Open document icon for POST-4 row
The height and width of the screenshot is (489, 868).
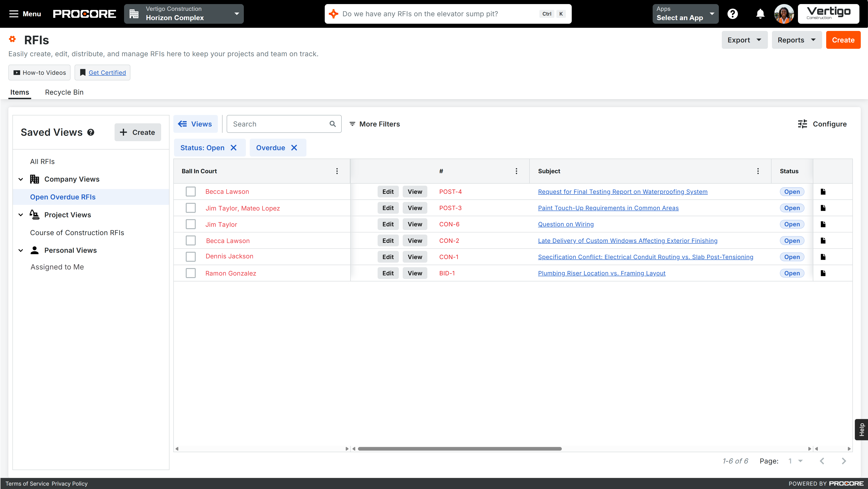click(x=823, y=192)
